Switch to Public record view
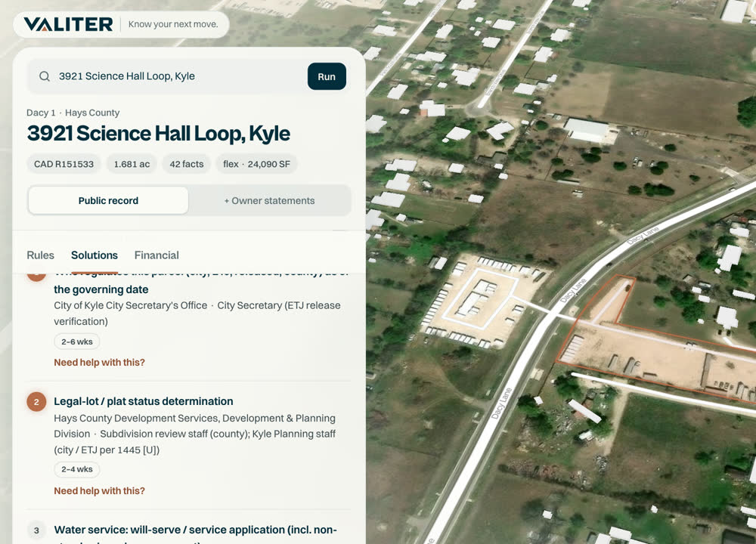Screen dimensions: 756x544 pyautogui.click(x=108, y=200)
